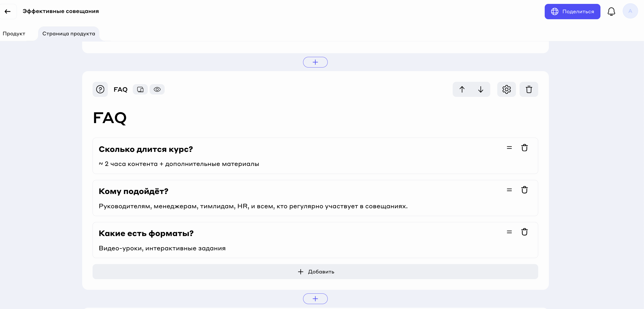644x309 pixels.
Task: Open notifications bell
Action: click(x=611, y=11)
